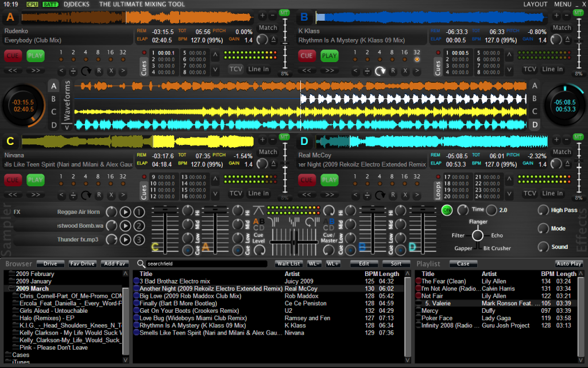The height and width of the screenshot is (368, 588).
Task: Click deck B PLAY button
Action: point(329,56)
